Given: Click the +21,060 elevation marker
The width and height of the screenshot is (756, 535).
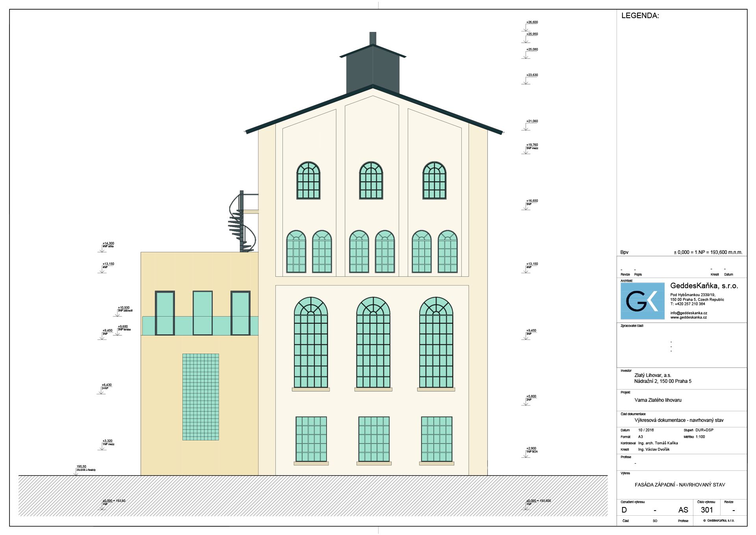Looking at the screenshot, I should [532, 121].
